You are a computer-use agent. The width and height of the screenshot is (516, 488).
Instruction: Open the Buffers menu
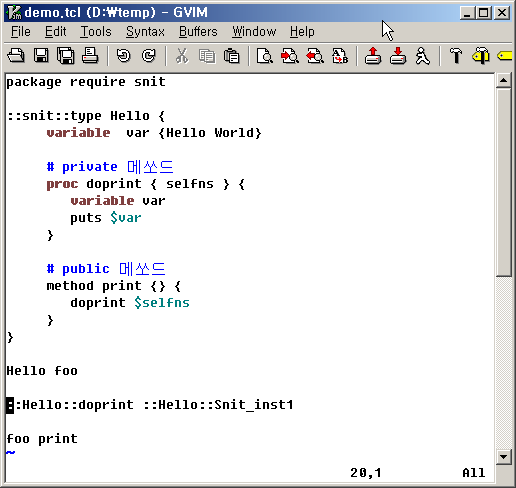point(198,32)
